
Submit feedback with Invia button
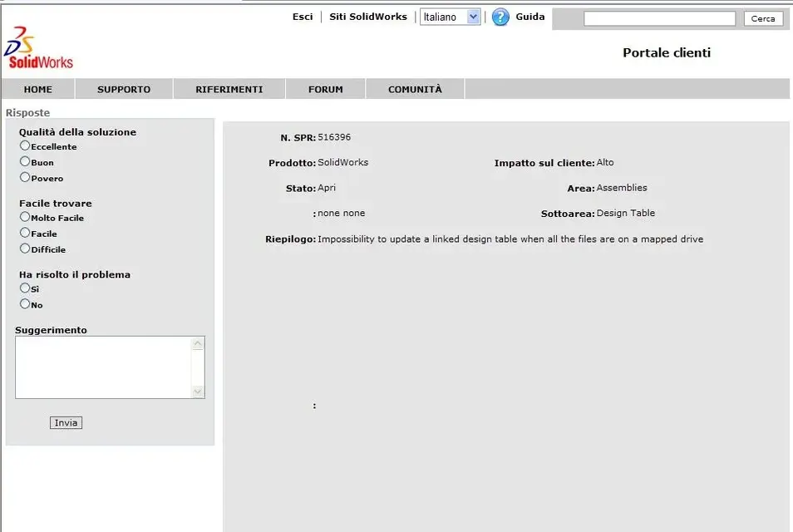click(66, 423)
